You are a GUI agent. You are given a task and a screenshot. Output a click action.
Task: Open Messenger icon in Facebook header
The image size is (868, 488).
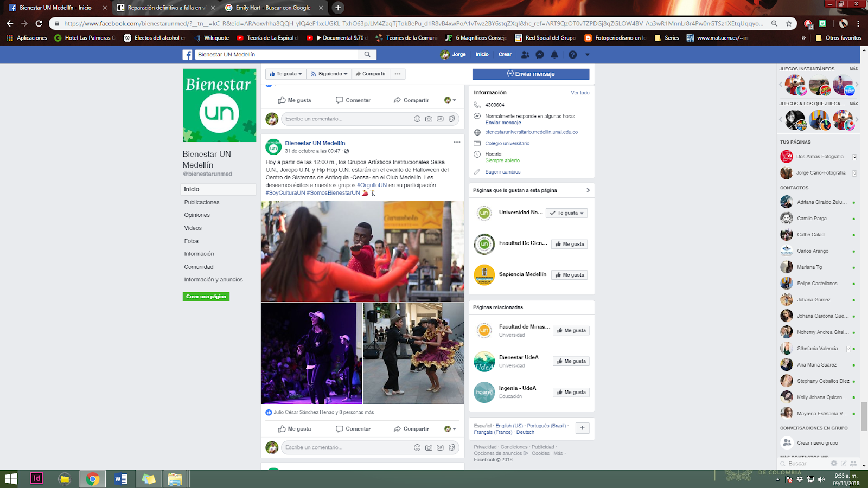[540, 55]
